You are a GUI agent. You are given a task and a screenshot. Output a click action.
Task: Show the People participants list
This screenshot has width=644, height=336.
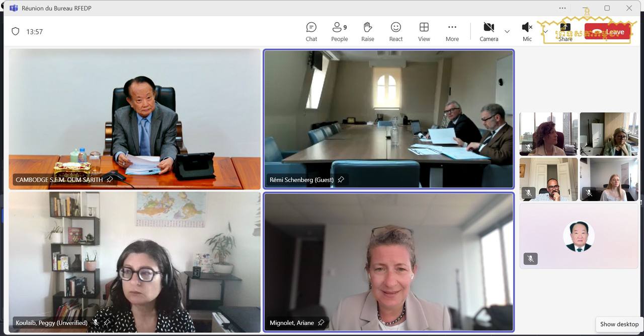(339, 31)
